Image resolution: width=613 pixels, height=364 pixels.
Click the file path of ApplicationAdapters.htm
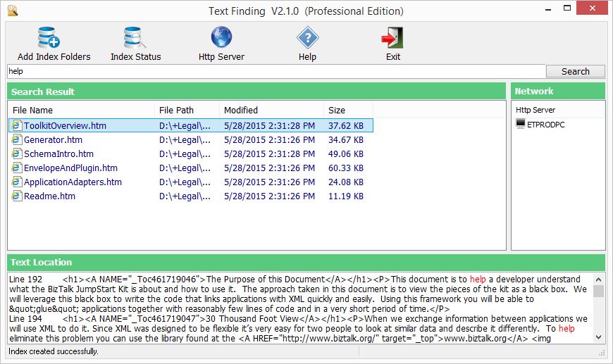(185, 182)
